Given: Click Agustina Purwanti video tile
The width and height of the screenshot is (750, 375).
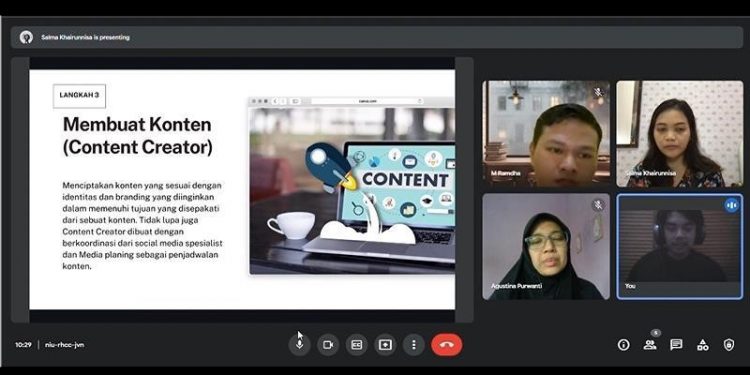Looking at the screenshot, I should (x=546, y=246).
